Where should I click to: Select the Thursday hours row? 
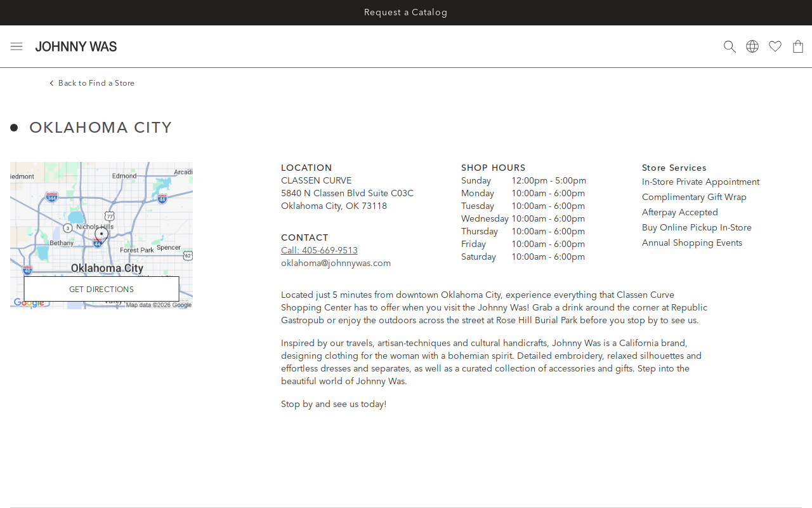click(523, 232)
